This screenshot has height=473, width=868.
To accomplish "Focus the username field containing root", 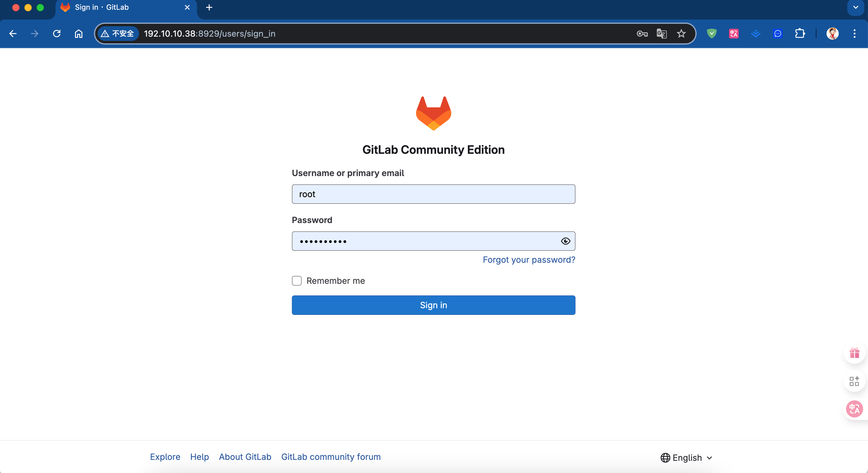I will pos(433,194).
